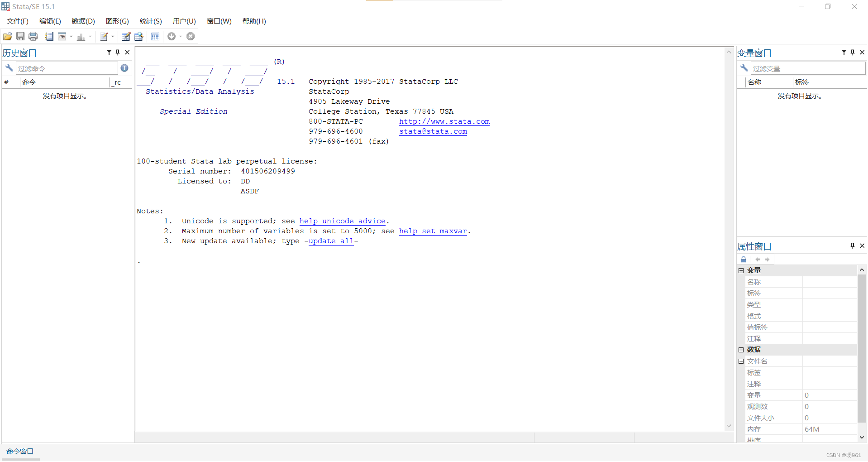Image resolution: width=868 pixels, height=462 pixels.
Task: Open the Variables Manager icon
Action: click(155, 37)
